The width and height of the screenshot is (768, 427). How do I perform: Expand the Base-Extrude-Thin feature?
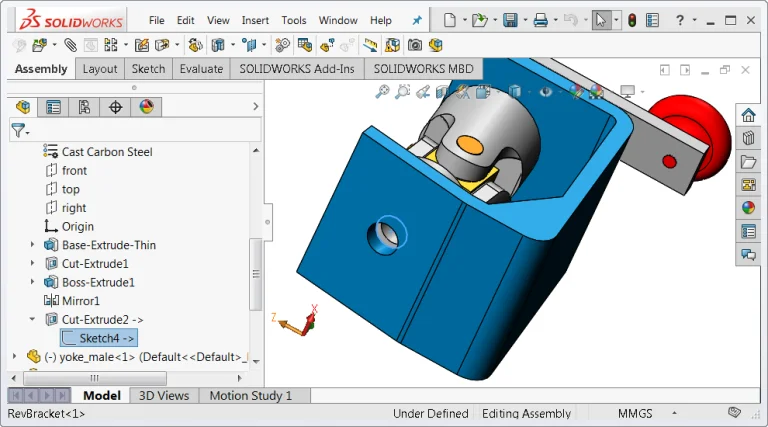(32, 245)
